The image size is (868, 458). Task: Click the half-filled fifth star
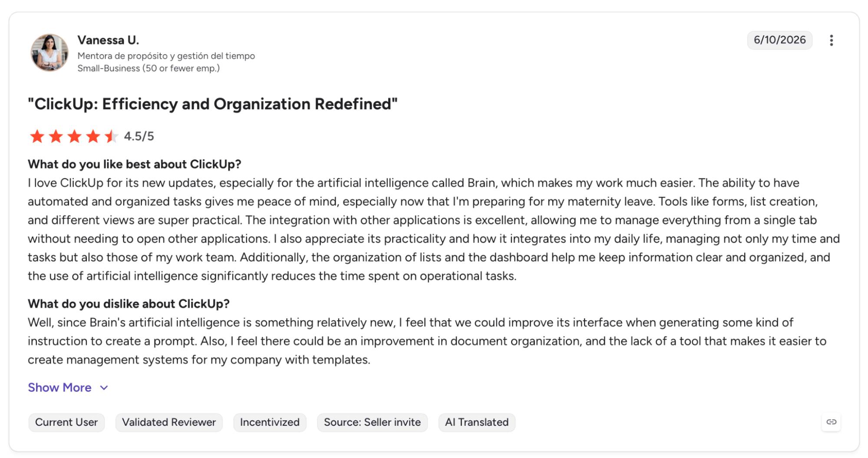[112, 136]
